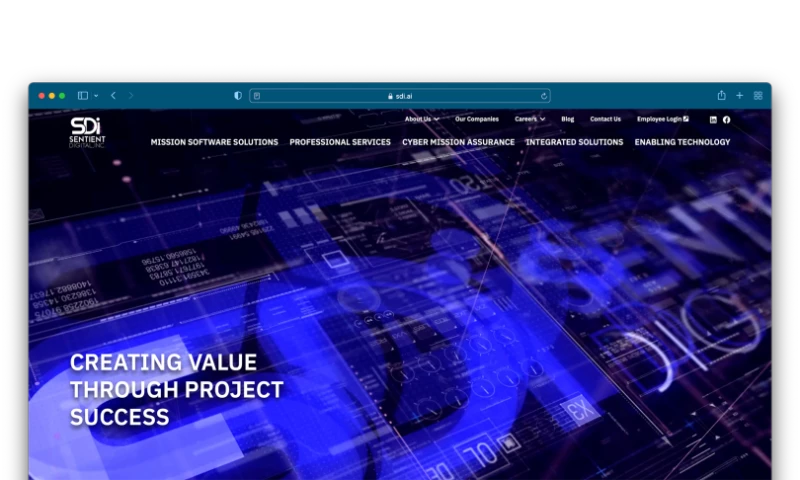800x480 pixels.
Task: Open Mission Software Solutions menu
Action: pyautogui.click(x=214, y=142)
